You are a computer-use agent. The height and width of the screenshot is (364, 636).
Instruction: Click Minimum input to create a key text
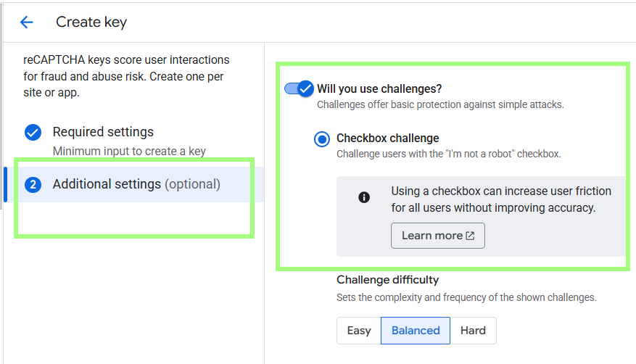[129, 152]
